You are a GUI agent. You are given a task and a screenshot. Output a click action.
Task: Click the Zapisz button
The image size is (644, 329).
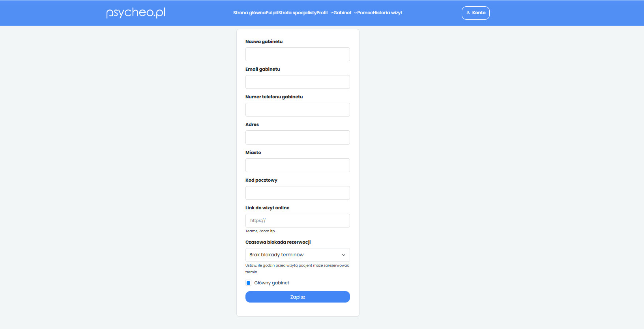298,297
